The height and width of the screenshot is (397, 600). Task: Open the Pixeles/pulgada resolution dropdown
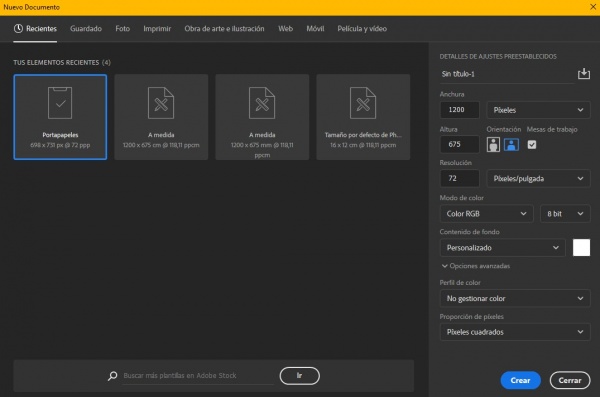click(x=538, y=178)
